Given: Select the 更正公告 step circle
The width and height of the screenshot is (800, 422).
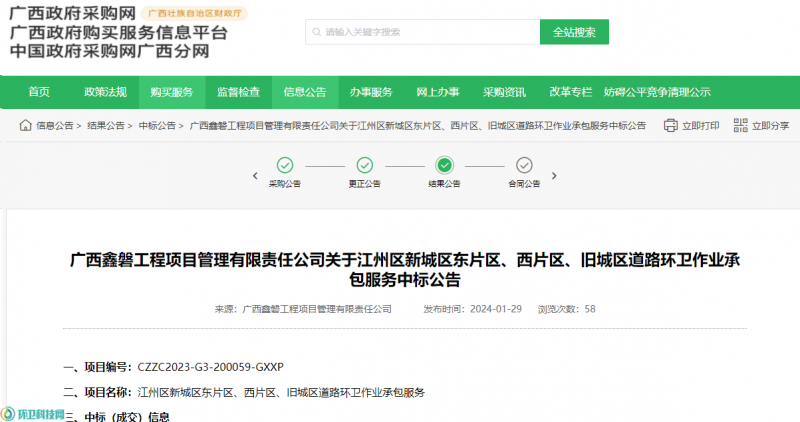Looking at the screenshot, I should pos(364,165).
